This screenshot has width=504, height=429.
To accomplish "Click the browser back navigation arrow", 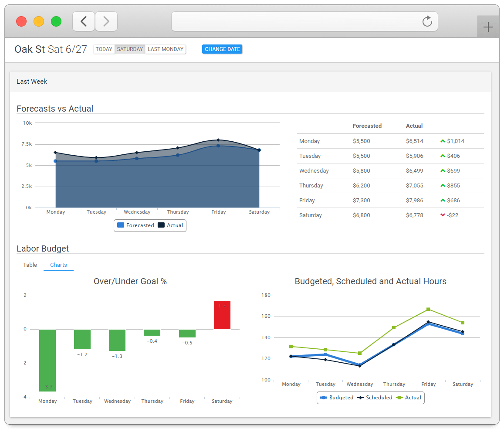I will (84, 21).
